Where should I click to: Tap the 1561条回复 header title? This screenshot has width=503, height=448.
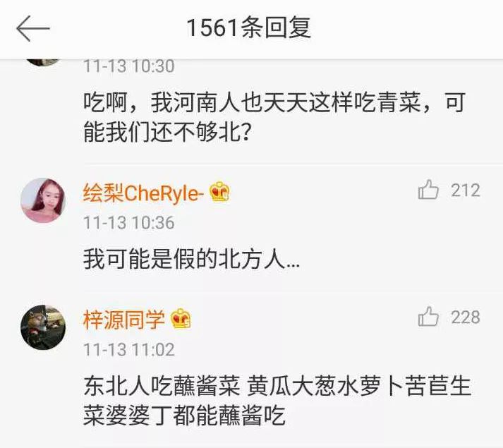248,28
